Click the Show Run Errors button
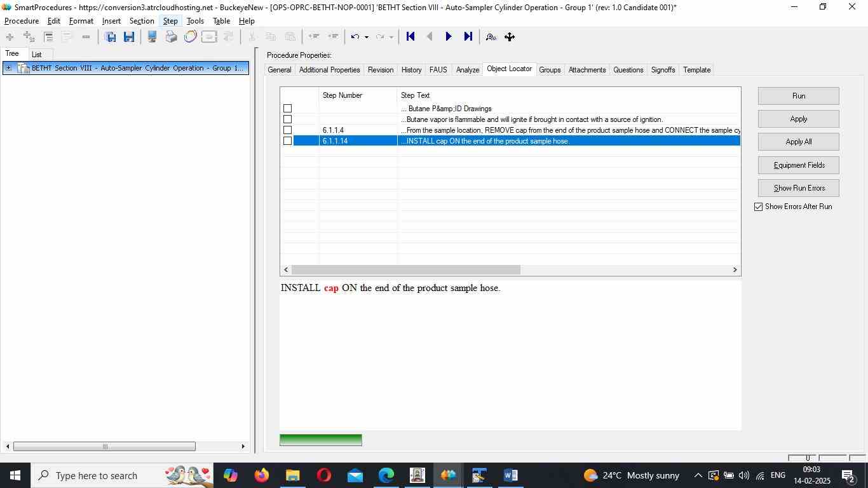 (799, 188)
